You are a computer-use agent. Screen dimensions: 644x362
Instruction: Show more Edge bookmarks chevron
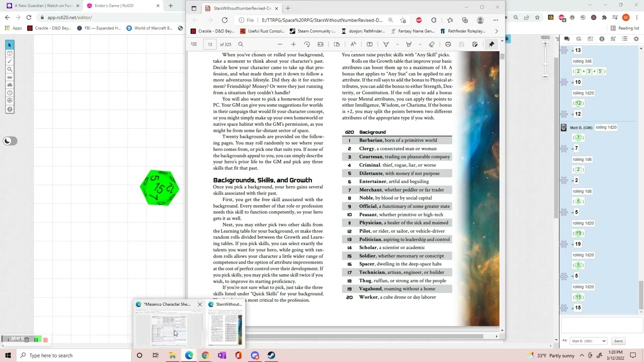pyautogui.click(x=496, y=31)
